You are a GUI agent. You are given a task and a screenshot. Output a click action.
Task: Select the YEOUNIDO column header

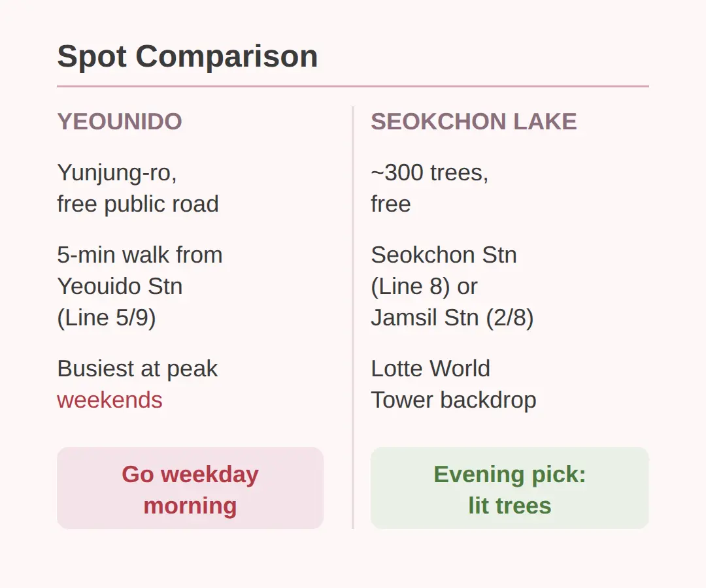120,122
